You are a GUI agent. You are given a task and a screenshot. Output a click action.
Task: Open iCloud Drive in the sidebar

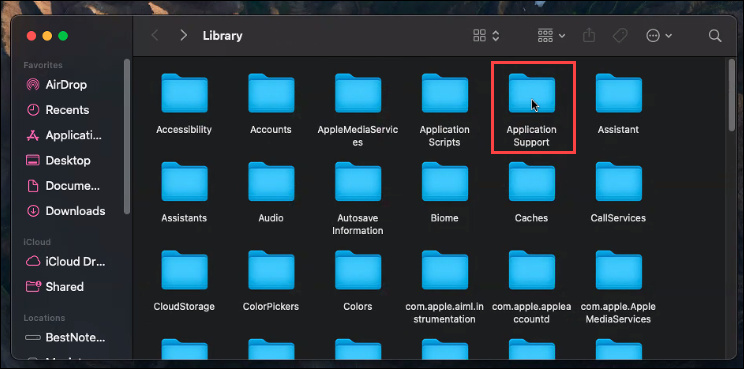coord(65,261)
